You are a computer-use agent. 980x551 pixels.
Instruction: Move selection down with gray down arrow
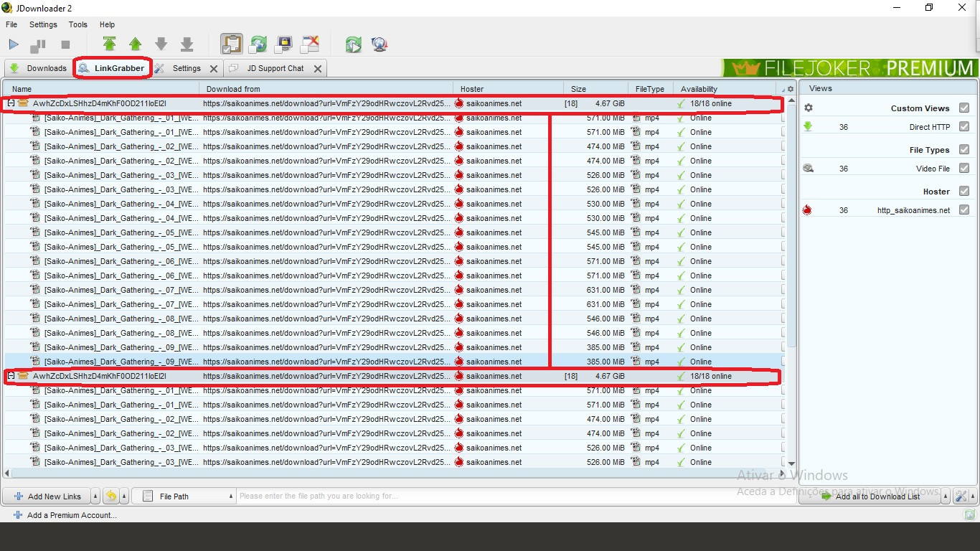coord(161,44)
